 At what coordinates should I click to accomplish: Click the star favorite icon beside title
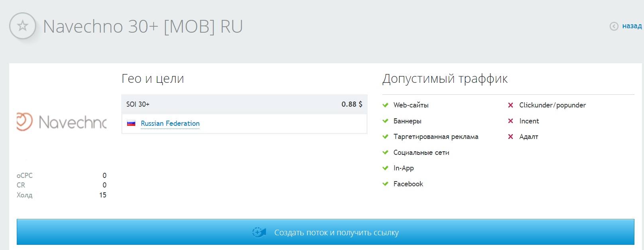pos(23,26)
